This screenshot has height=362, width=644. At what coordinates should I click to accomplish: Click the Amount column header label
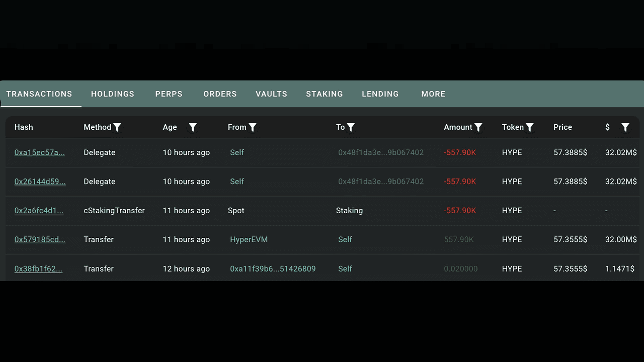click(458, 127)
